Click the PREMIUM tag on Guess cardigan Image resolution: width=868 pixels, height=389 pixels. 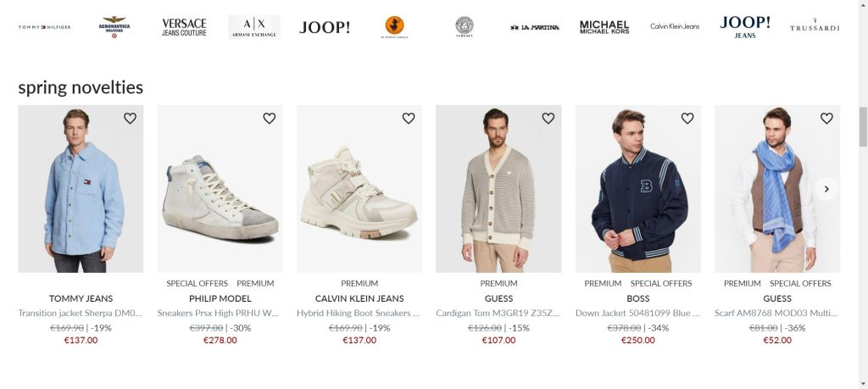tap(498, 283)
